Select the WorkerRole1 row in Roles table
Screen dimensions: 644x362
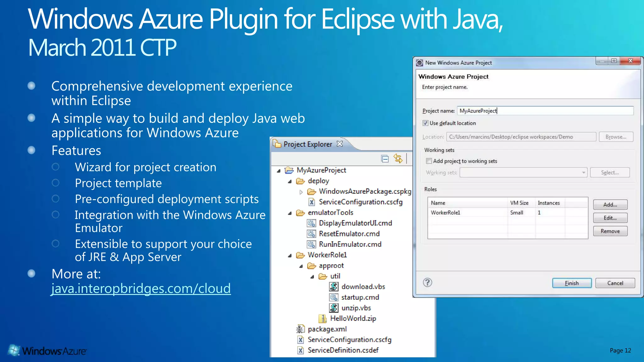click(x=446, y=213)
